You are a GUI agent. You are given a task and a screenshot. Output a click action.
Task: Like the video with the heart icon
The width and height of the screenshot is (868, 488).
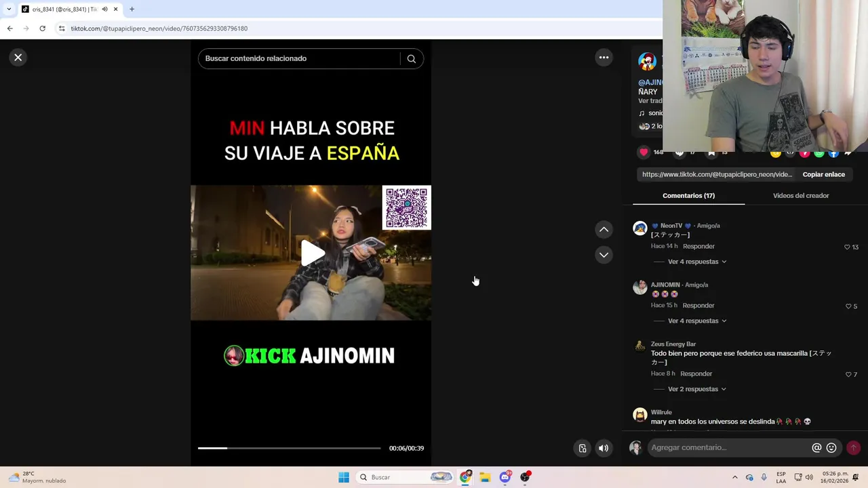point(644,152)
